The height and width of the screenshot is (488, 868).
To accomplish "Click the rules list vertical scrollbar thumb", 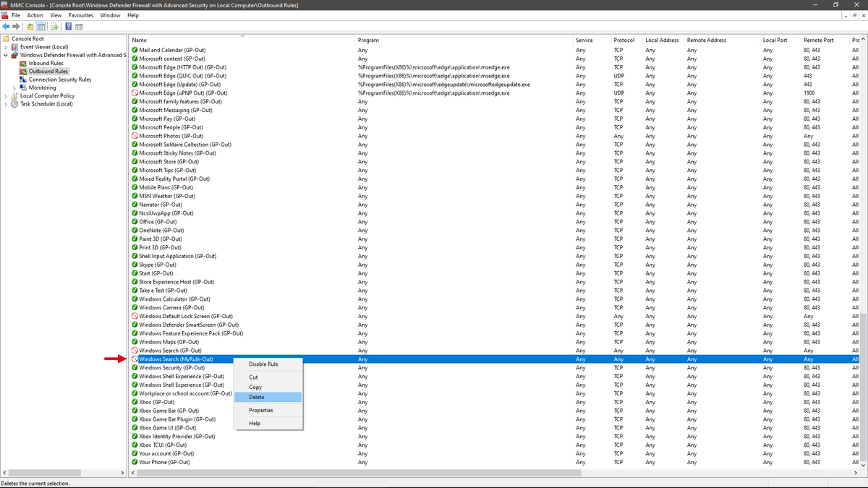I will point(864,386).
